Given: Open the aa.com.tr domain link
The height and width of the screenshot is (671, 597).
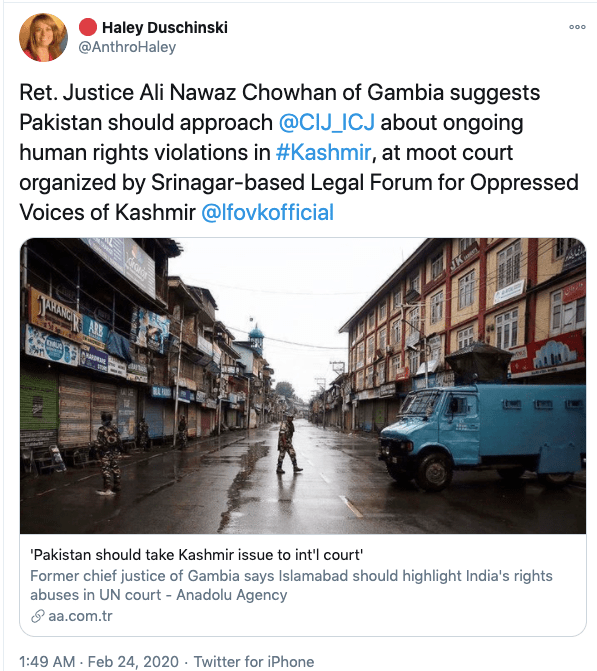Looking at the screenshot, I should 80,616.
